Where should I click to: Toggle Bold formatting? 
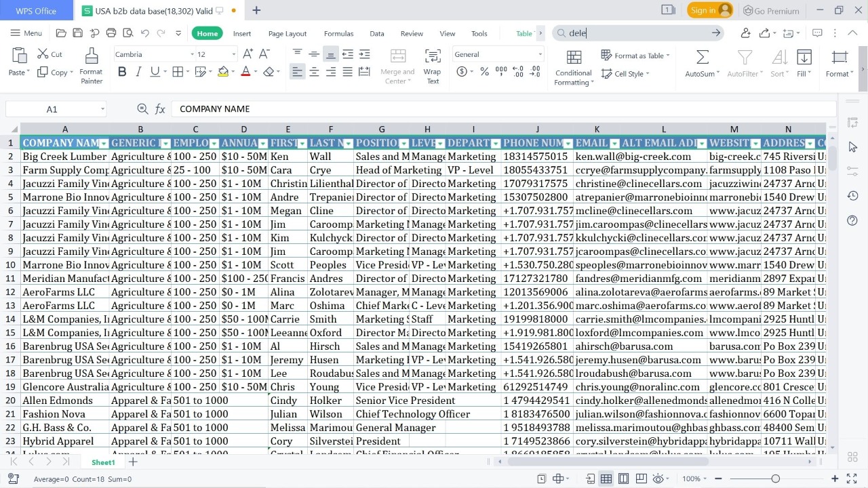pos(122,72)
